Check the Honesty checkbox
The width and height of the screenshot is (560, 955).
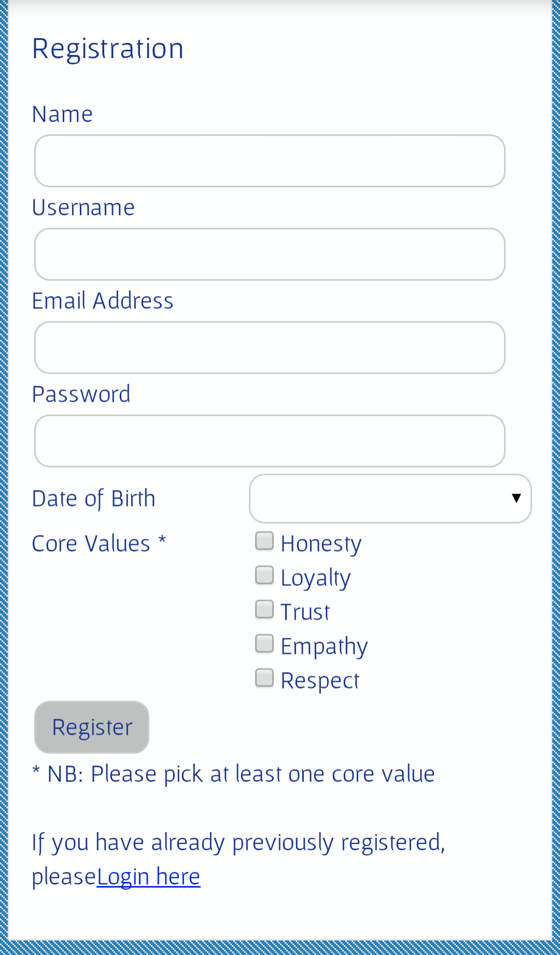tap(264, 541)
